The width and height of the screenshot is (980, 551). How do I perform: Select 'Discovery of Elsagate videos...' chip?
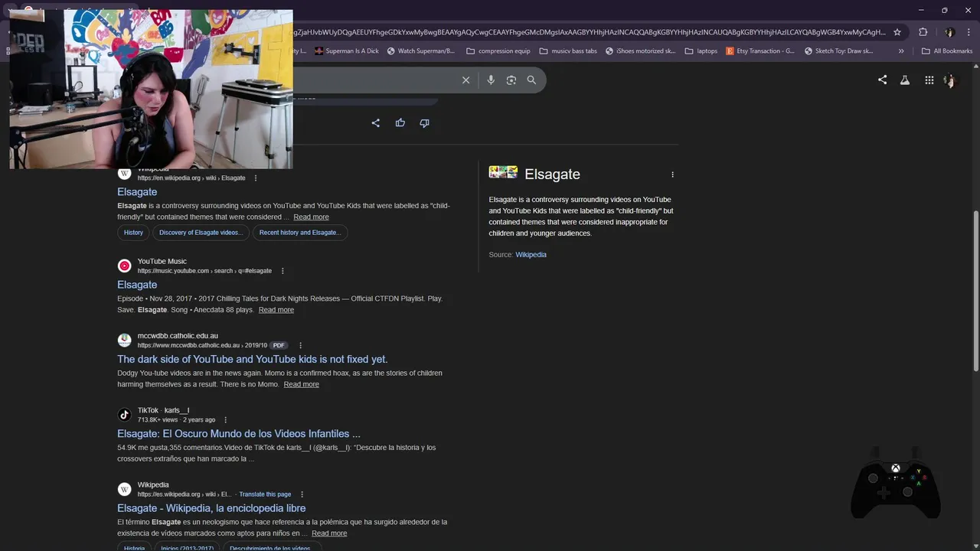click(201, 233)
